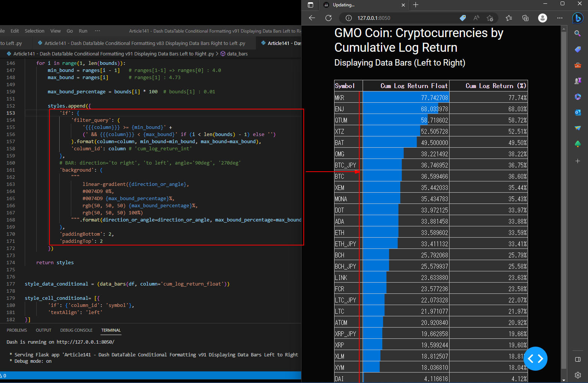
Task: Switch to PROBLEMS panel tab
Action: point(17,330)
